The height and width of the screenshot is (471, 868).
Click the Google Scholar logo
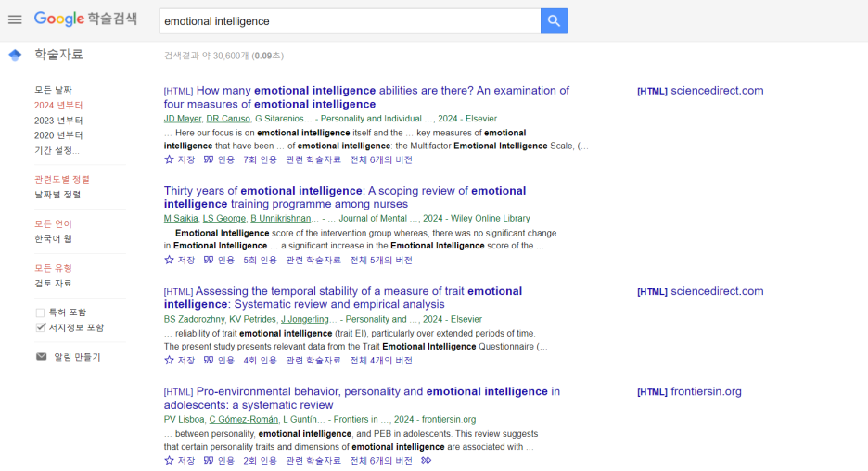click(85, 19)
